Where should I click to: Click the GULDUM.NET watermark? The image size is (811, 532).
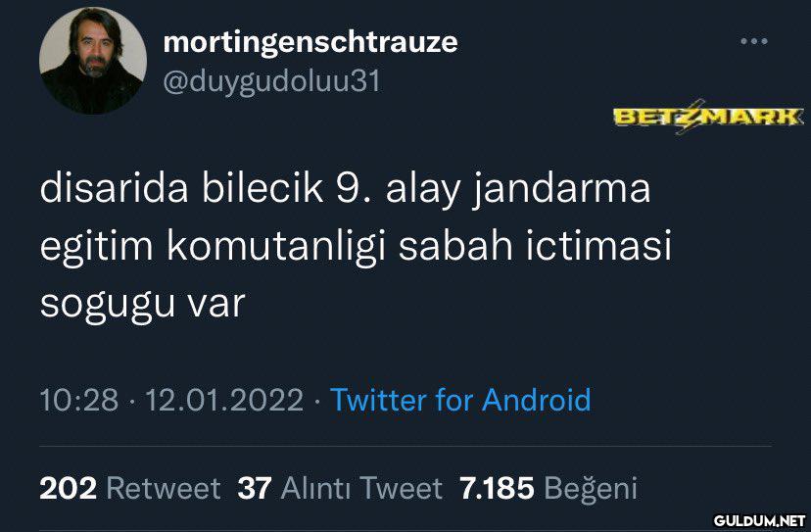pyautogui.click(x=759, y=520)
